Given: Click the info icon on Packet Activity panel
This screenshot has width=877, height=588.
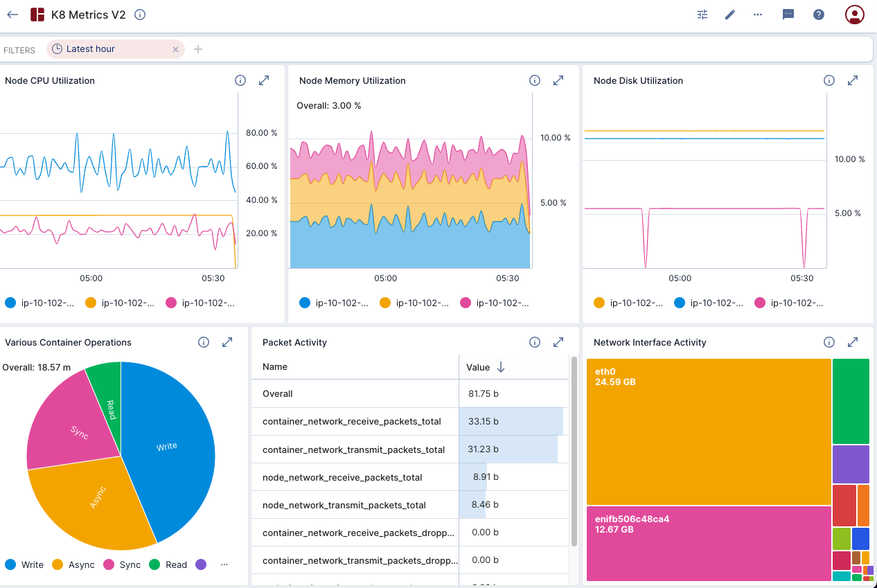Looking at the screenshot, I should coord(534,341).
